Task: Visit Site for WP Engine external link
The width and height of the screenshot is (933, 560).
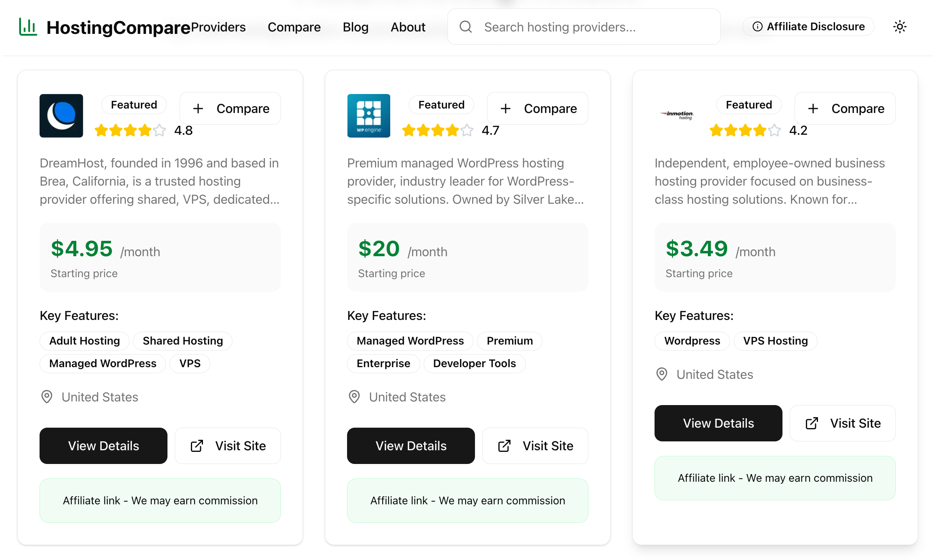Action: (535, 446)
